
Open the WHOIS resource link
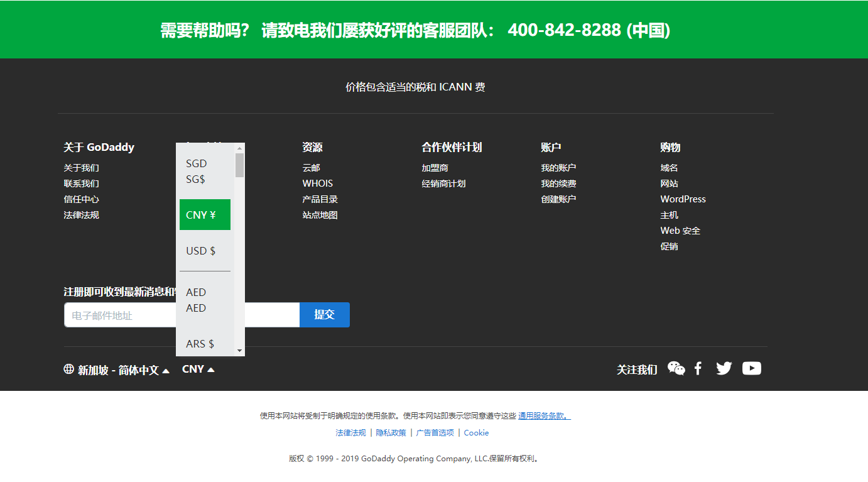tap(317, 183)
